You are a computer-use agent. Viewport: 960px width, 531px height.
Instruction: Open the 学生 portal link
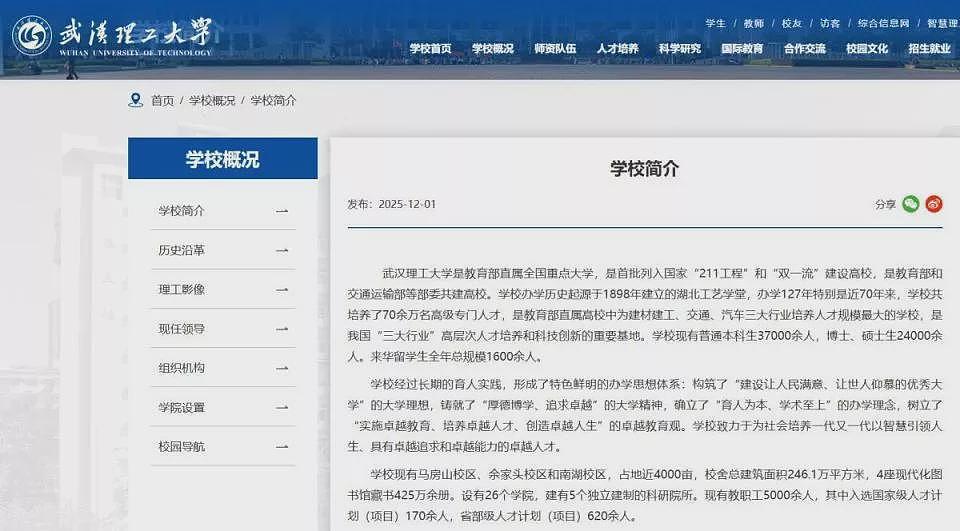716,23
